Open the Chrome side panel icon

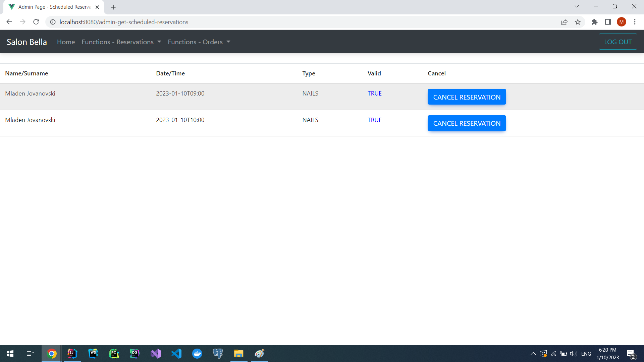608,22
